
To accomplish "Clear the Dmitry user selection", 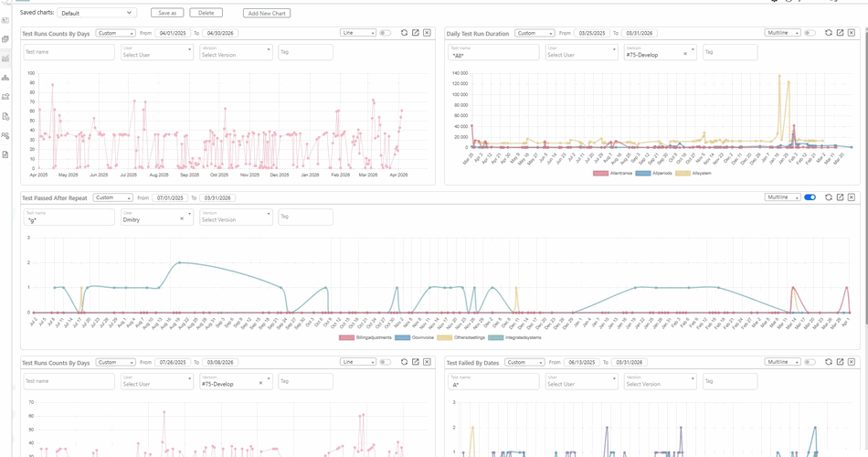I will 182,218.
